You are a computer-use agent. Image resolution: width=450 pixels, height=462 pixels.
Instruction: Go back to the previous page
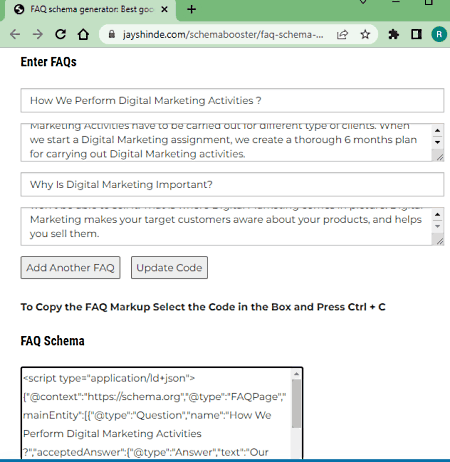[x=15, y=34]
